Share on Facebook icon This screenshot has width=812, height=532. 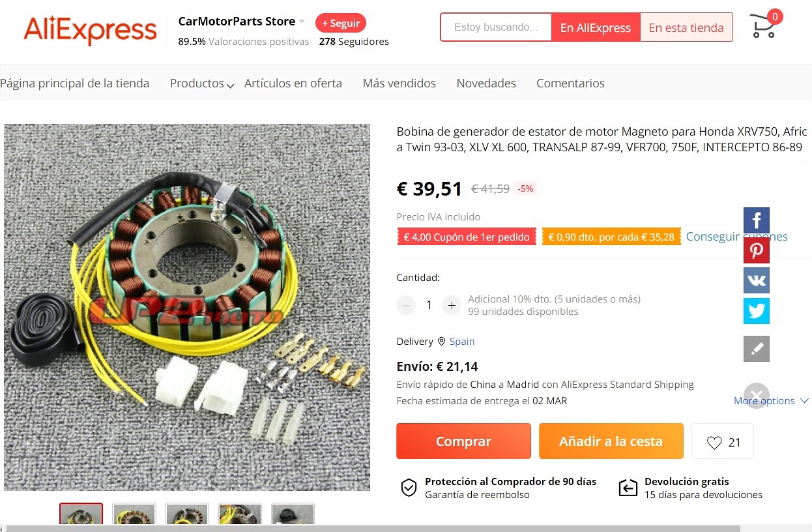[x=757, y=220]
